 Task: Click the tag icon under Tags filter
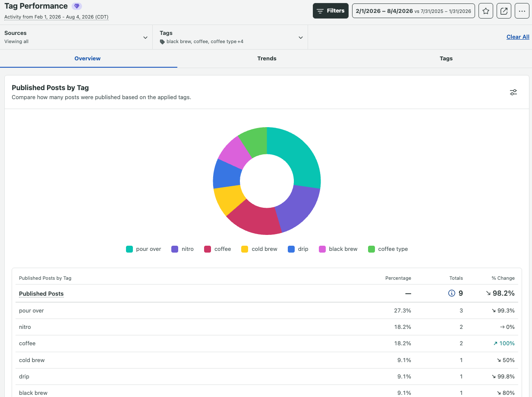pos(162,42)
